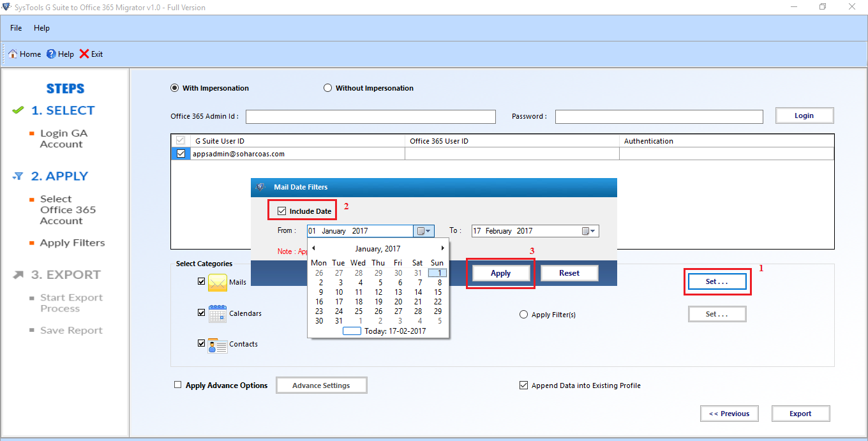Viewport: 868px width, 441px height.
Task: Open the Help menu
Action: point(41,28)
